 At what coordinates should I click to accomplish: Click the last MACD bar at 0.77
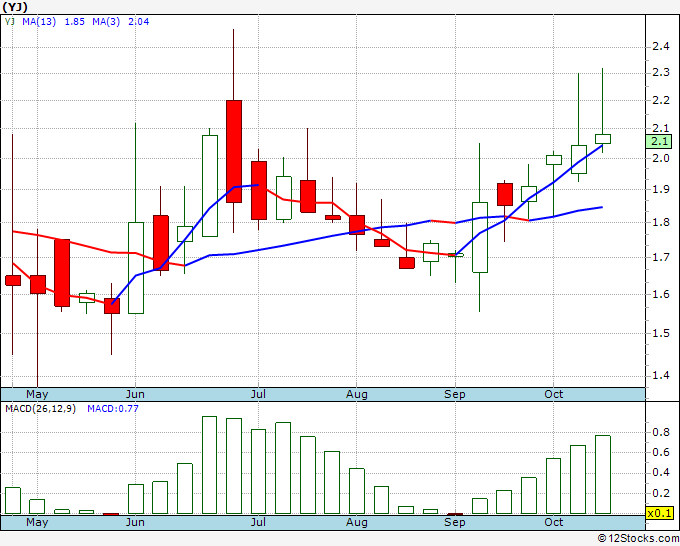(603, 474)
